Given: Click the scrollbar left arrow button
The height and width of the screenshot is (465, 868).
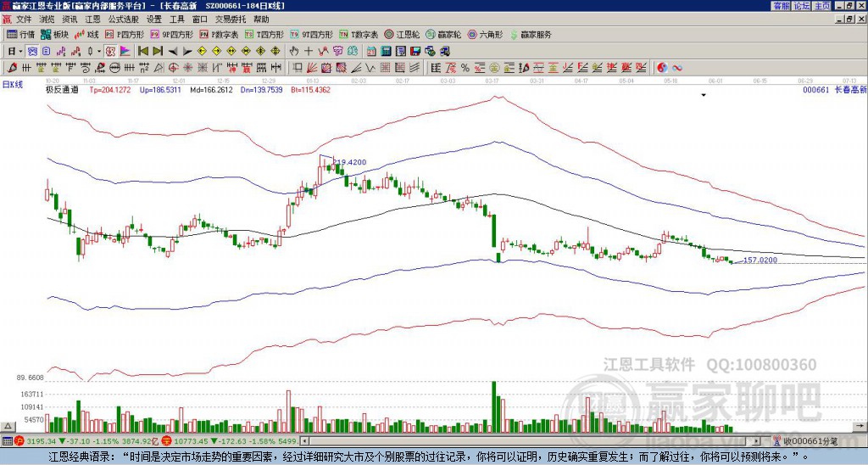Looking at the screenshot, I should click(304, 441).
